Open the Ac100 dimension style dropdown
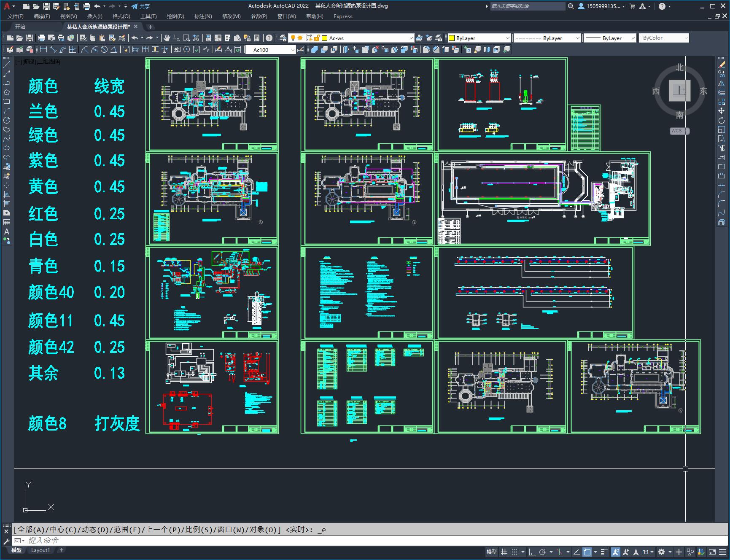Viewport: 730px width, 560px height. [x=293, y=50]
